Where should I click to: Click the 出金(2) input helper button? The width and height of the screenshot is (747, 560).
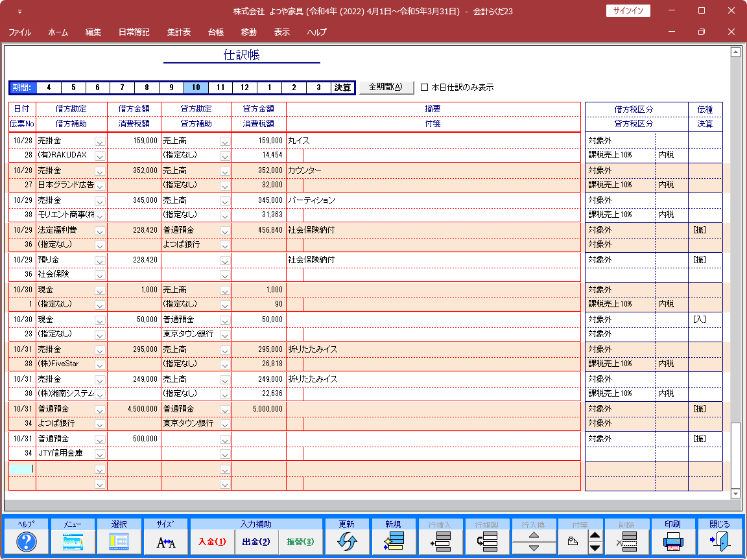pos(256,542)
